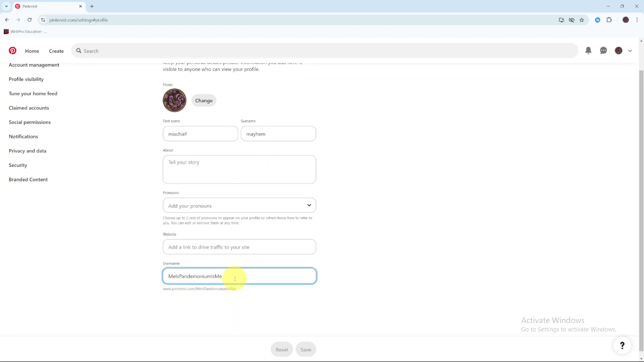Click the search magnifier icon
The width and height of the screenshot is (644, 362).
click(79, 51)
